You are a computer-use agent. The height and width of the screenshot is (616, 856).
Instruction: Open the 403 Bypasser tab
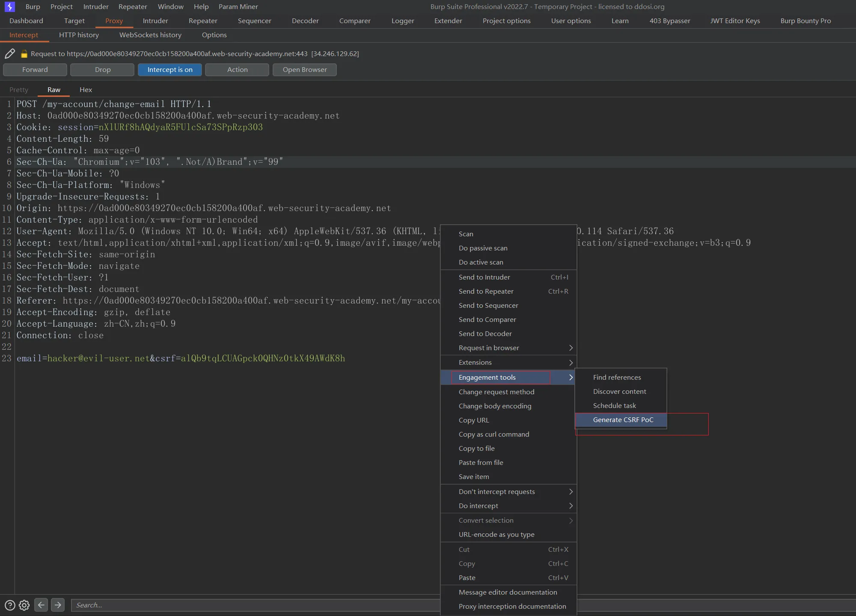tap(670, 21)
